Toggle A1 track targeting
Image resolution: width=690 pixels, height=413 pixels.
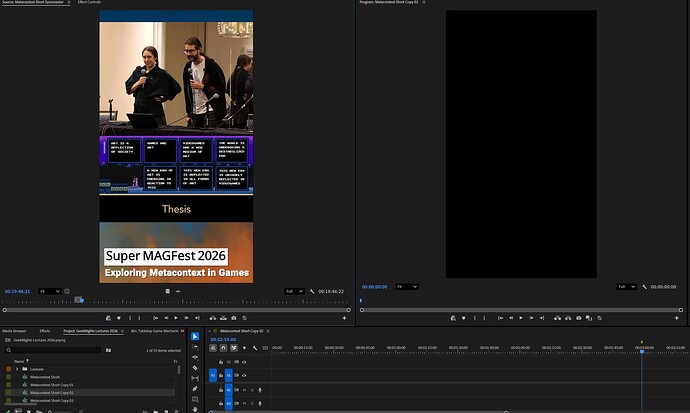(228, 390)
